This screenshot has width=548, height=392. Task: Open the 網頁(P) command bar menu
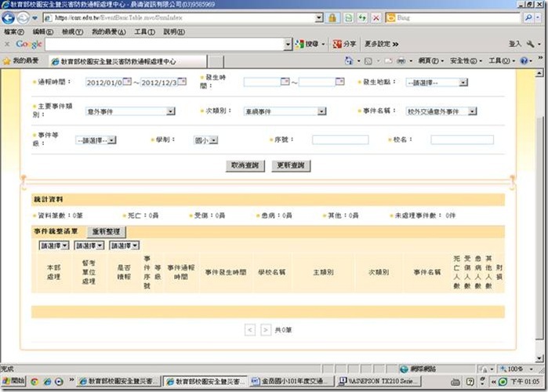pyautogui.click(x=430, y=61)
